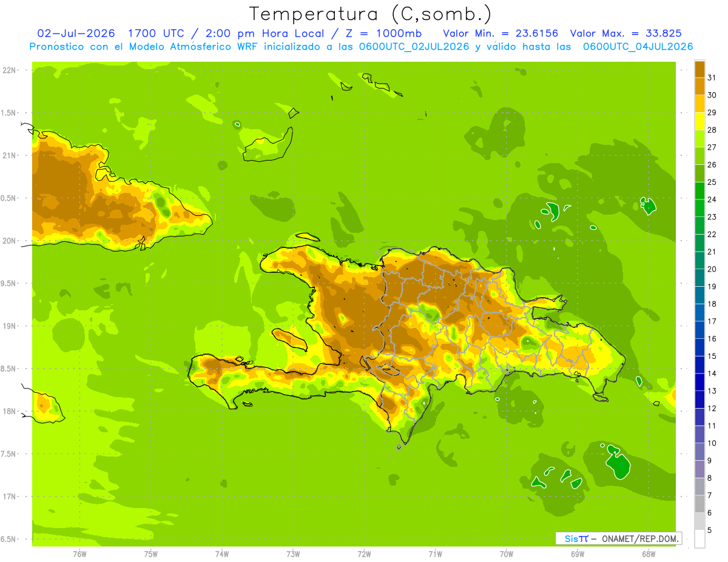
Task: Click the "10" value on the color scale
Action: tap(712, 443)
